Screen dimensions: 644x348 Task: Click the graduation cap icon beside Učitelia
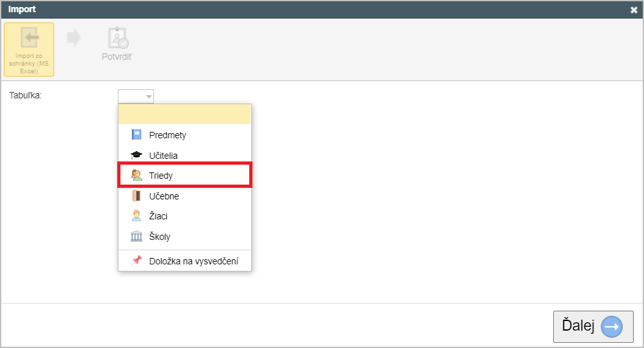coord(137,155)
